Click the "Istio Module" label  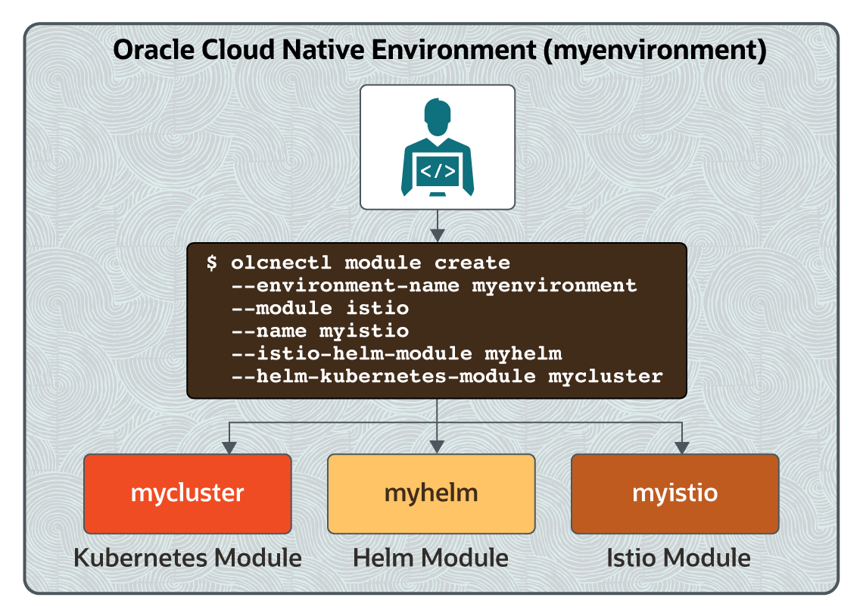(678, 558)
